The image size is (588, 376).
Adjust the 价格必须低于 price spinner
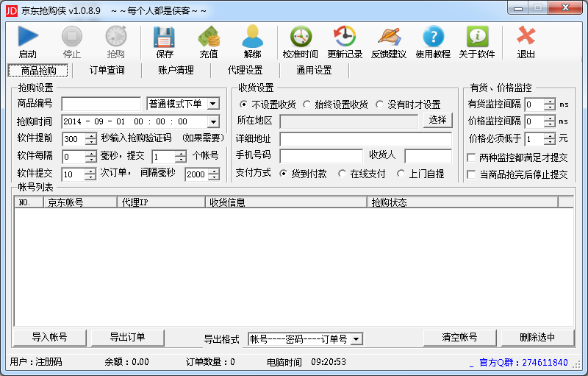[x=549, y=139]
